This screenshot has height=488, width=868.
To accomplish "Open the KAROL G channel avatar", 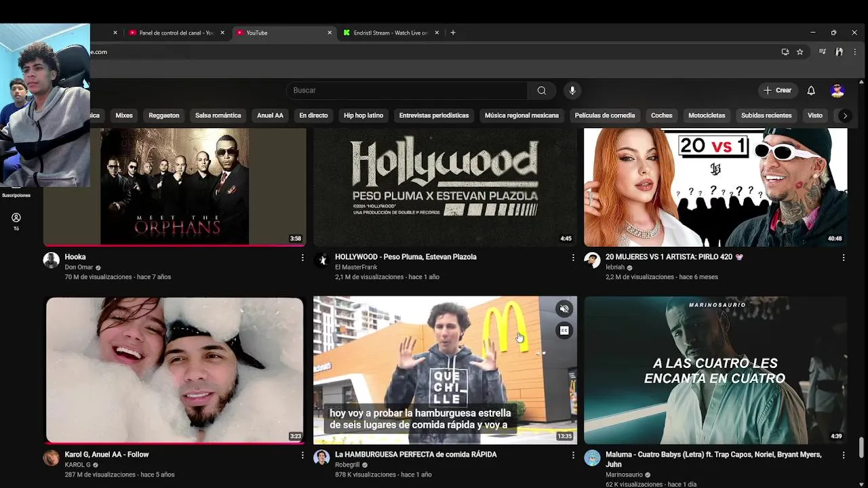I will tap(52, 458).
